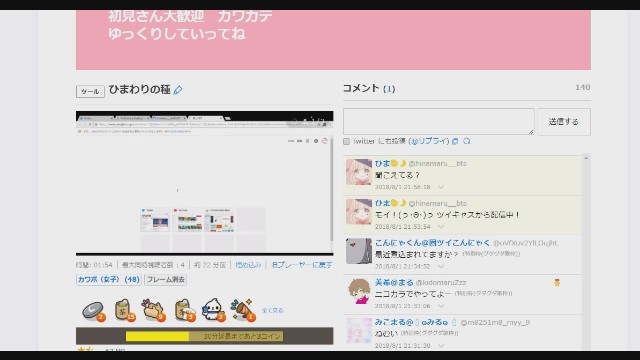
Task: Expand the chevron under 聞こえてる？ comment
Action: 441,187
